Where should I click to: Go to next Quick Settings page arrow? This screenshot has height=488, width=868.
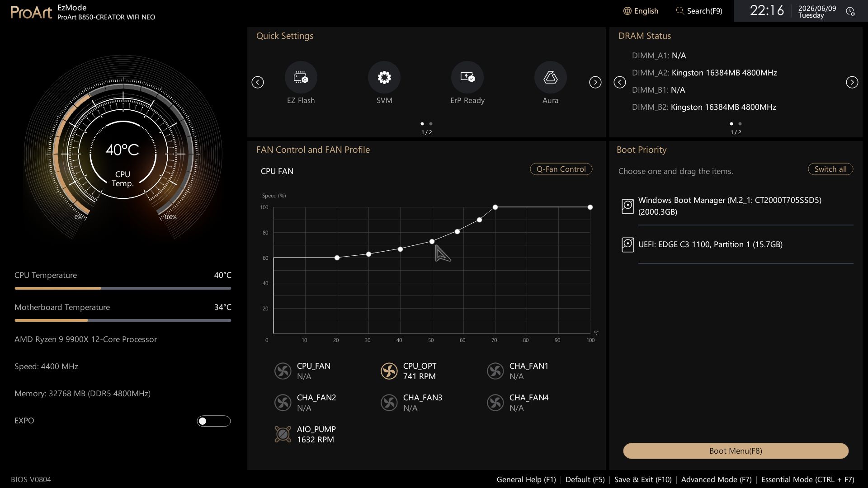[x=595, y=82]
